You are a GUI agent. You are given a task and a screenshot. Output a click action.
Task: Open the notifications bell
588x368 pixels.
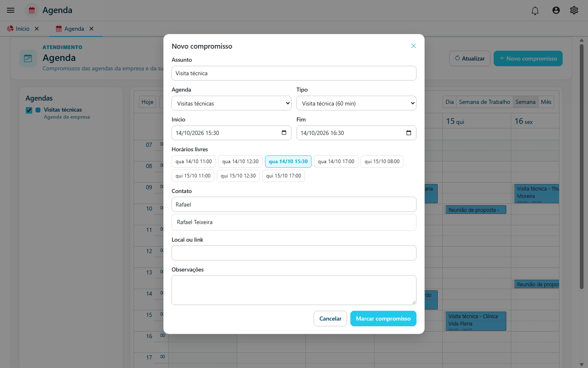pyautogui.click(x=535, y=11)
